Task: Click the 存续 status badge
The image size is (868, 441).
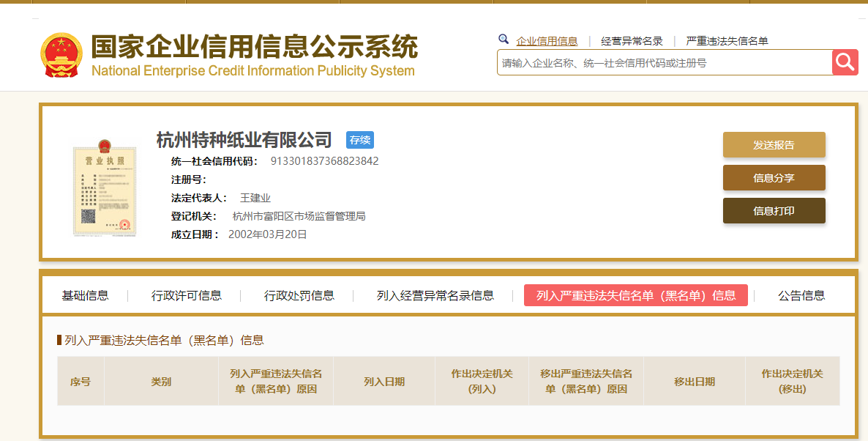Action: pos(360,140)
